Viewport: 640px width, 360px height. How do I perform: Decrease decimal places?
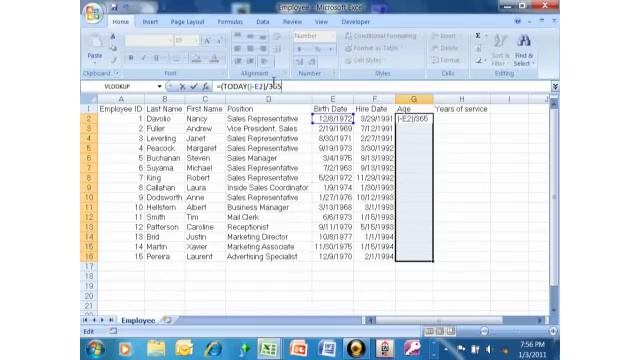click(x=312, y=62)
